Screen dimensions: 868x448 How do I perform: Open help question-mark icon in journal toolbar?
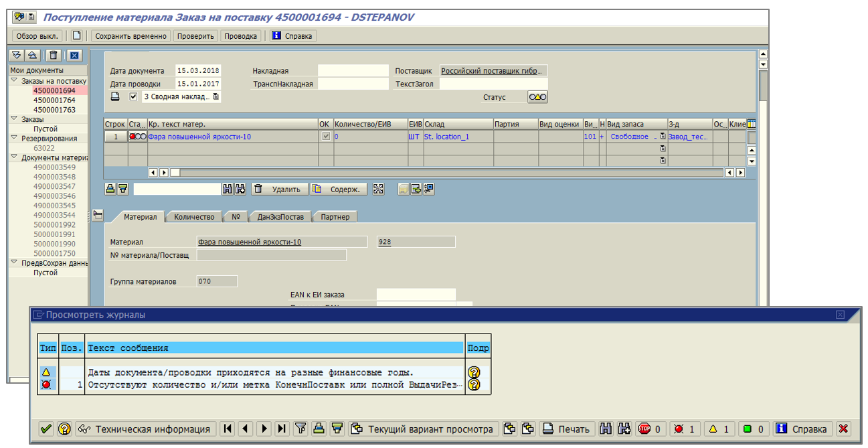coord(64,429)
